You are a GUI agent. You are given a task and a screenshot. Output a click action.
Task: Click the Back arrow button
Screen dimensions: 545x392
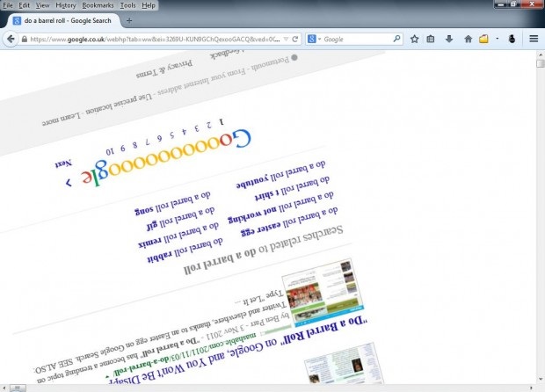(11, 39)
